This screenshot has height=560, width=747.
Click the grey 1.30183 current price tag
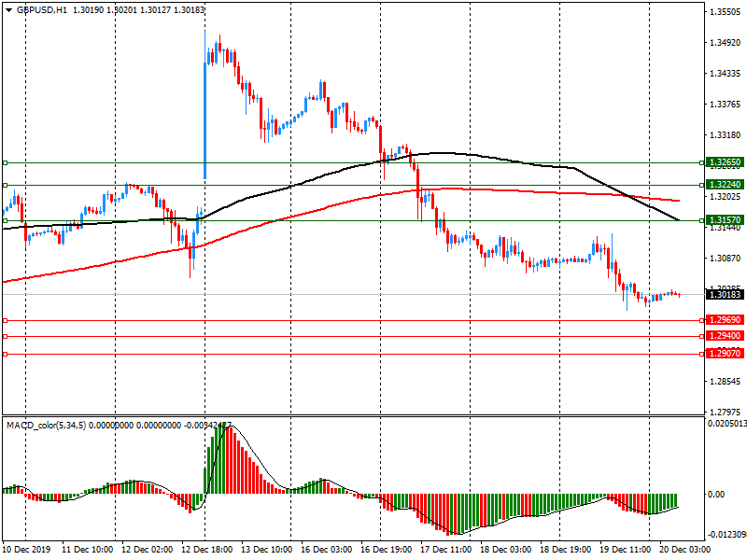coord(725,295)
